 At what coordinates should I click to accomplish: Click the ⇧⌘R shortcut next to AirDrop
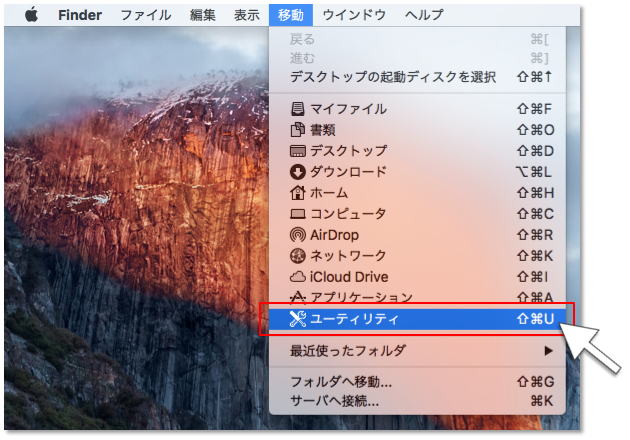tap(535, 235)
